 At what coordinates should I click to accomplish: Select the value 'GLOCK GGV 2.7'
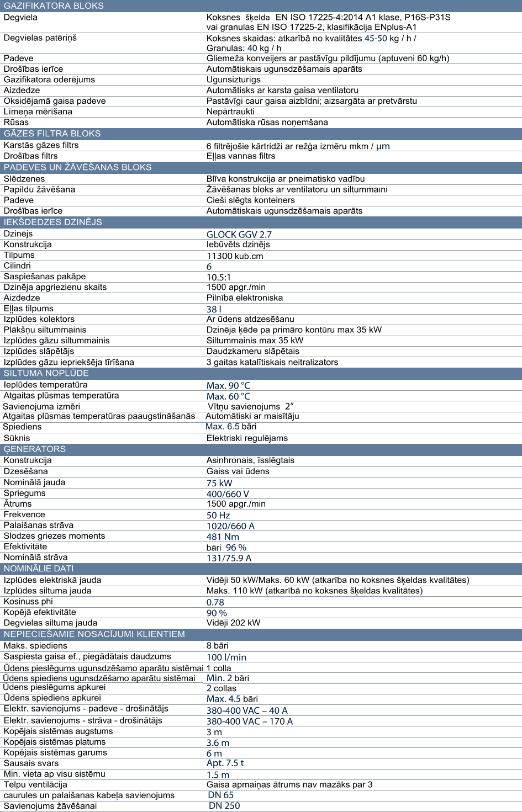[239, 235]
